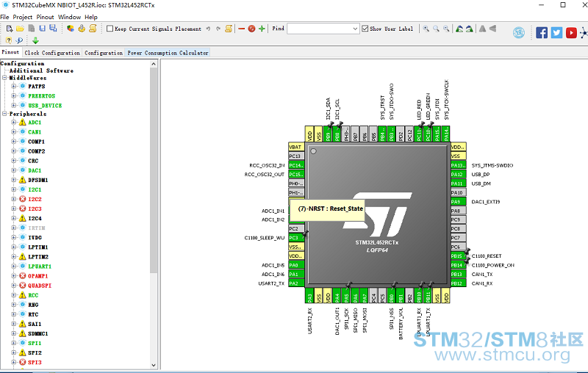Click the second green rotate chip icon
Screen dimensions: 588x373
[x=469, y=29]
